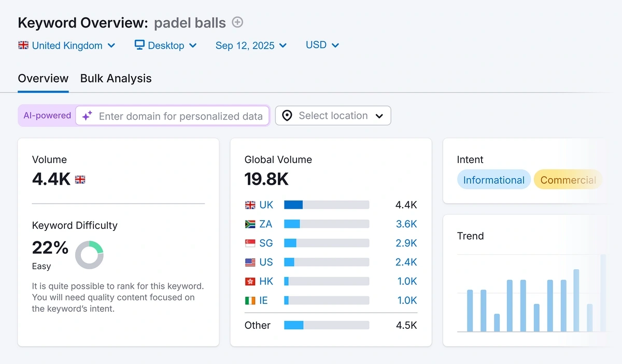Viewport: 622px width, 364px height.
Task: Click the 19.8K Global Volume value
Action: (266, 179)
